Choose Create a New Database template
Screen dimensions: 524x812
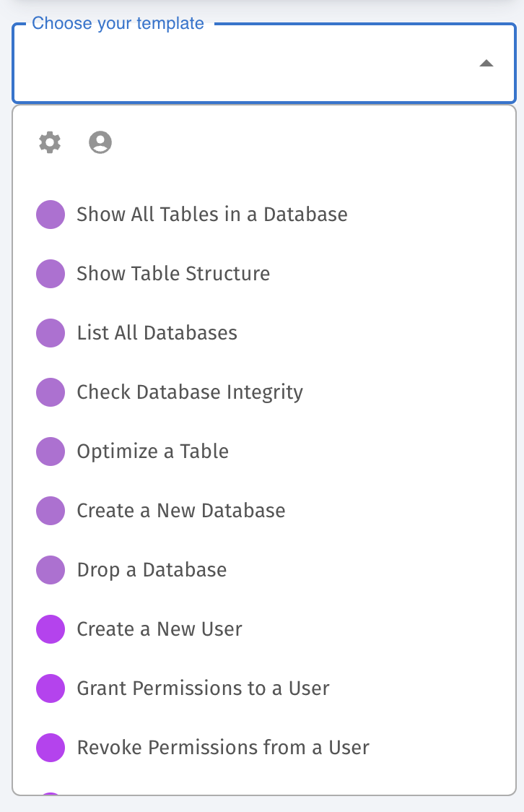click(264, 511)
